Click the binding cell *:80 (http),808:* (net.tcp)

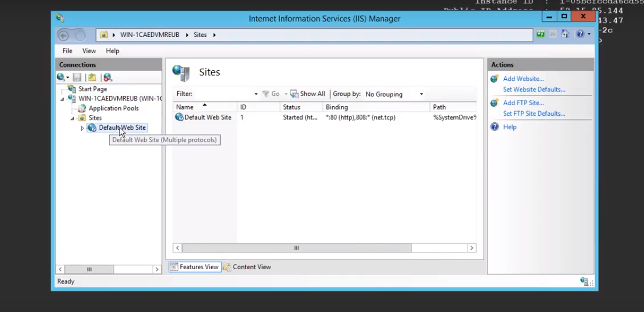click(361, 117)
